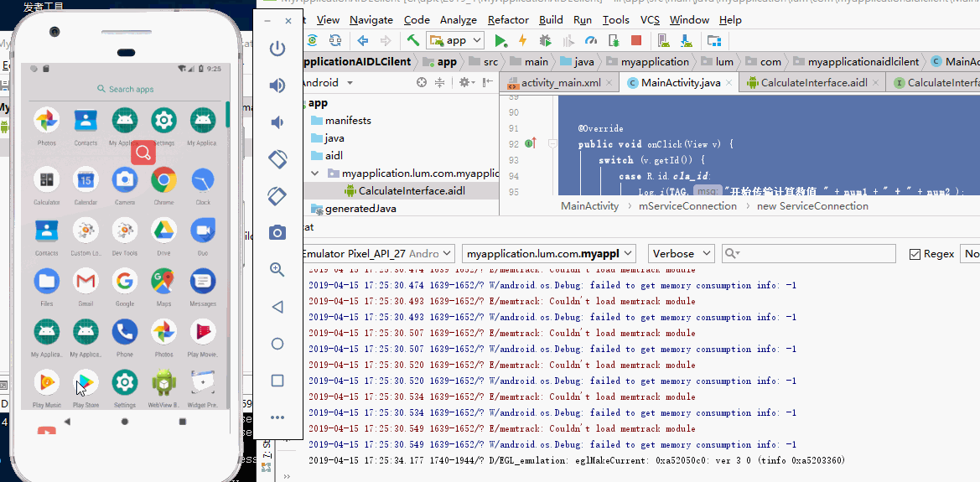This screenshot has width=980, height=482.
Task: Open the Project panel gear settings
Action: coord(466,82)
